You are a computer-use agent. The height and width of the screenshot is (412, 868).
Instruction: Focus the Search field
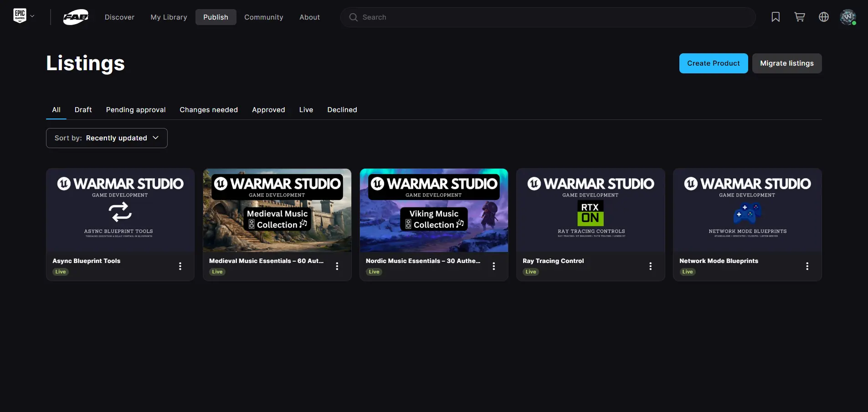[548, 17]
